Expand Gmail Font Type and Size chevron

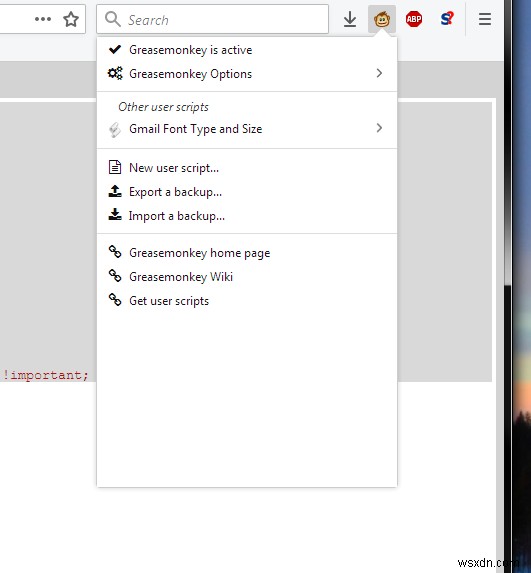point(379,128)
